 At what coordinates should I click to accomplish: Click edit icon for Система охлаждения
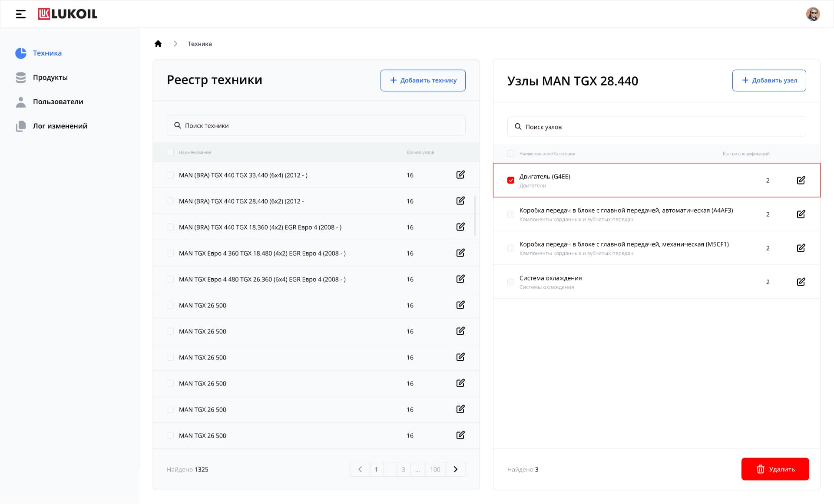pos(801,282)
